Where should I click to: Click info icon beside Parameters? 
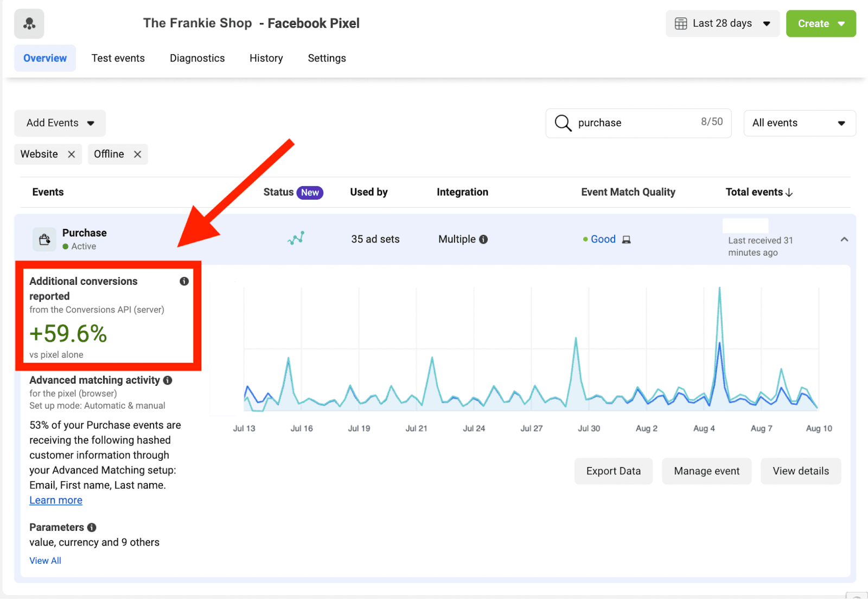[x=92, y=527]
